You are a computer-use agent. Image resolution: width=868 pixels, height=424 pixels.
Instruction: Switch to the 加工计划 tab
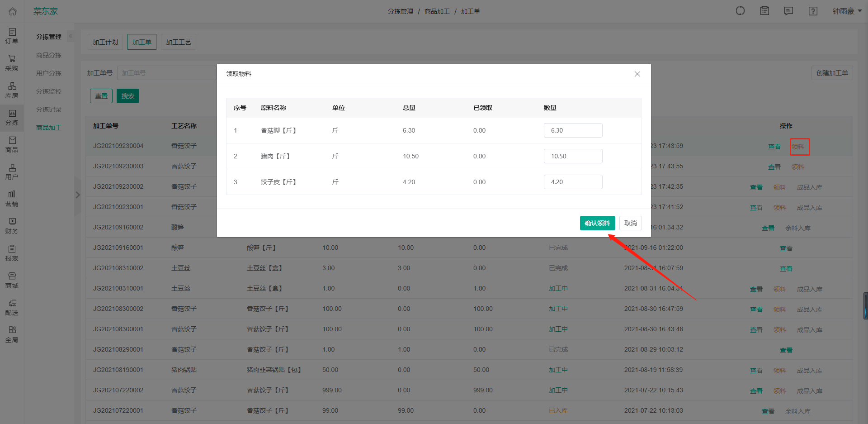point(105,42)
